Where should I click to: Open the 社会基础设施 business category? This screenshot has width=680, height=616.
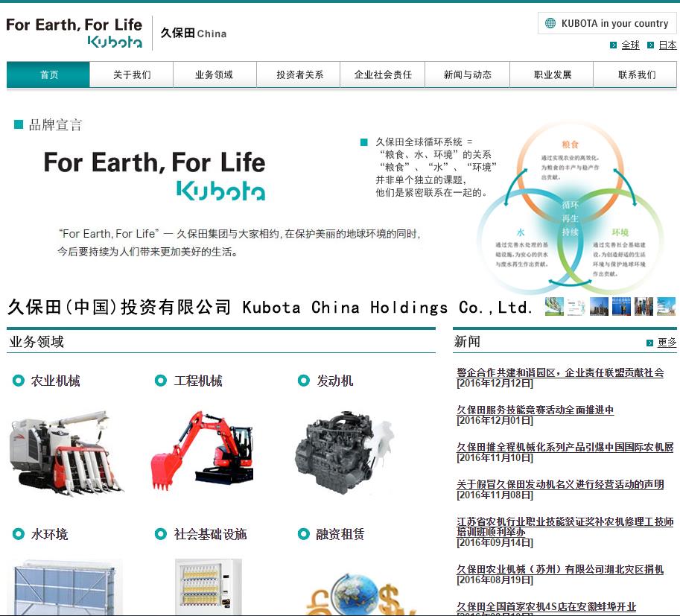[210, 534]
